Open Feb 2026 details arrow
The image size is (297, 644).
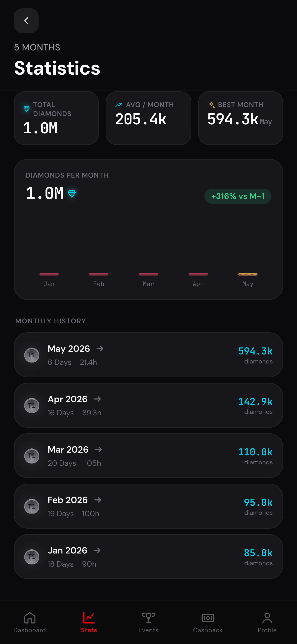[98, 500]
